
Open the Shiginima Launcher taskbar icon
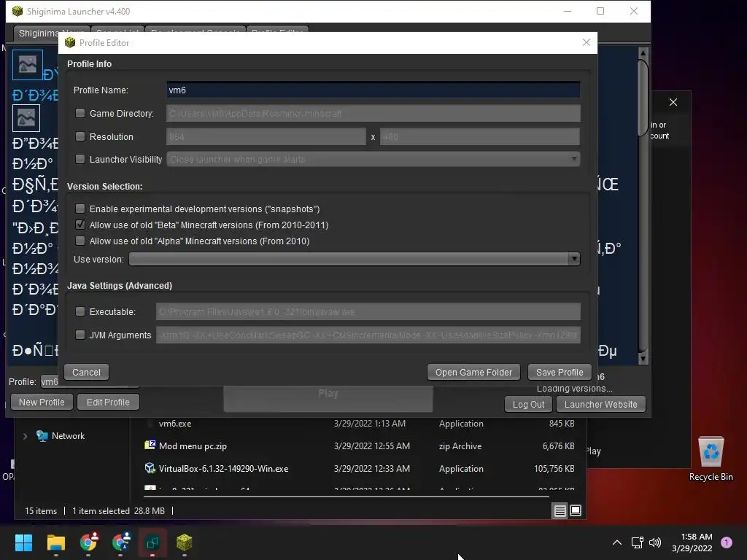(x=185, y=542)
